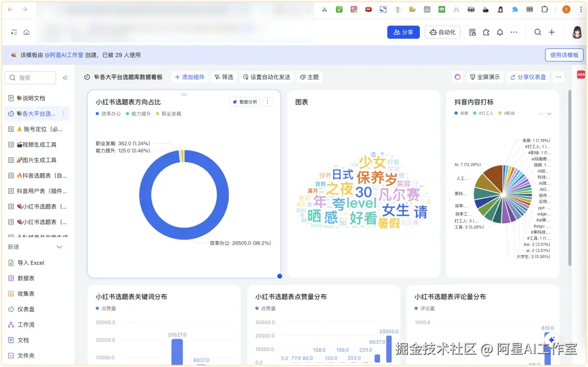Open 账号定位 (必... table in sidebar

[x=37, y=129]
